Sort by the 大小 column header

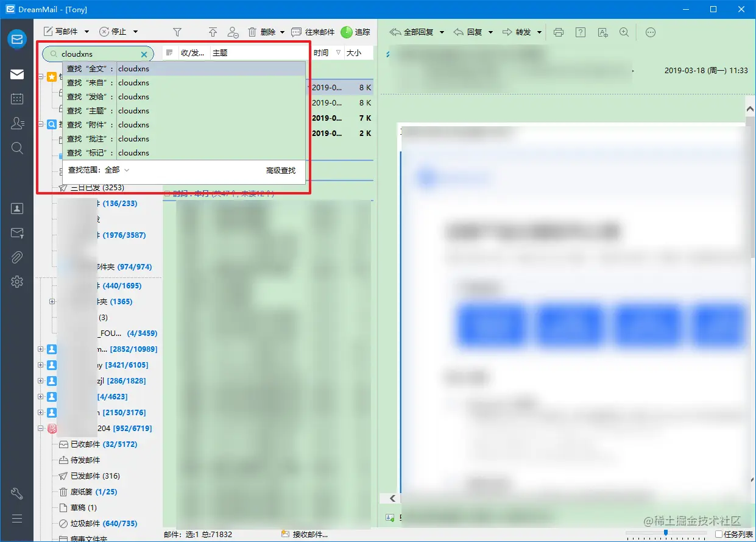(x=354, y=53)
